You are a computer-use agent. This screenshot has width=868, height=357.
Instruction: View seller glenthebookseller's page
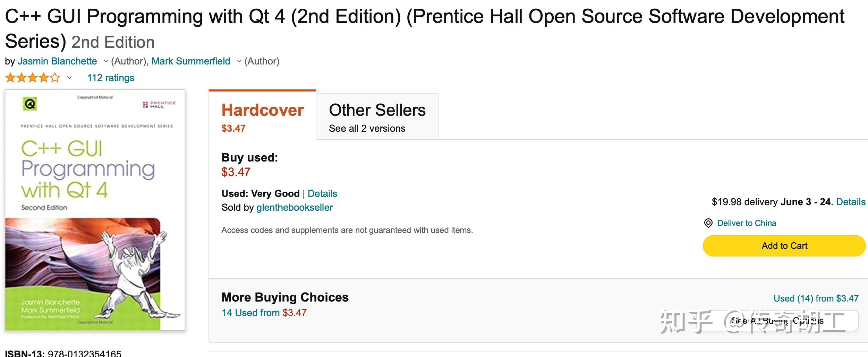pos(295,208)
